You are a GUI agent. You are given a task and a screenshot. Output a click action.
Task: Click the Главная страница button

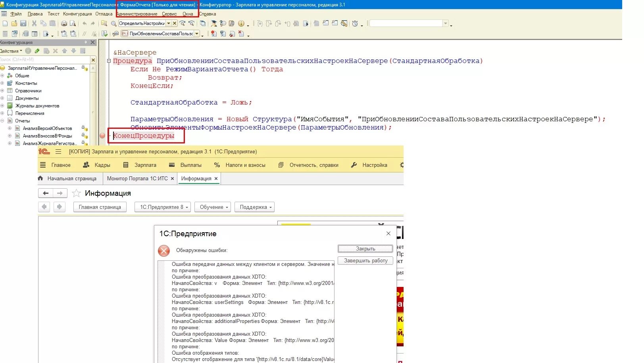point(100,207)
